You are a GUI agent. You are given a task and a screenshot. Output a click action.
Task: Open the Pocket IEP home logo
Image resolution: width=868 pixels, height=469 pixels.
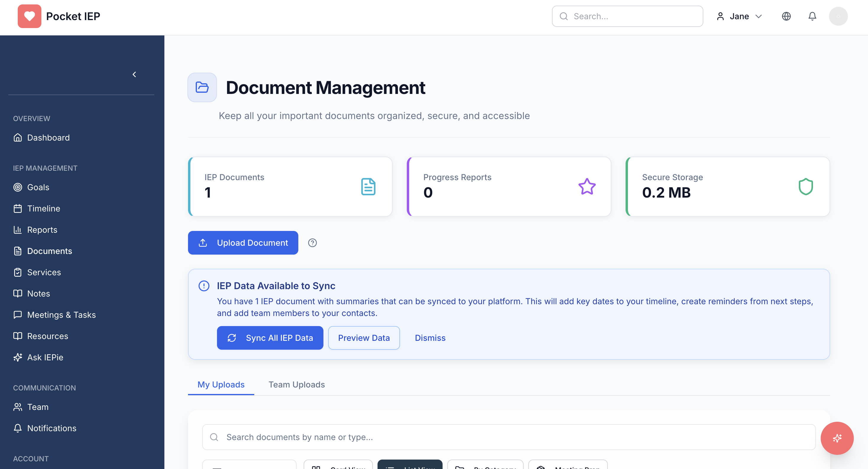[59, 16]
